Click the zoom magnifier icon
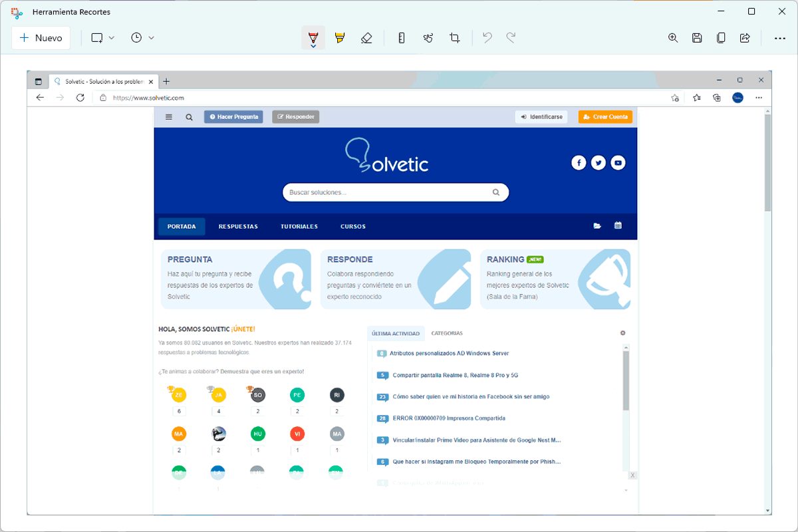 click(673, 38)
